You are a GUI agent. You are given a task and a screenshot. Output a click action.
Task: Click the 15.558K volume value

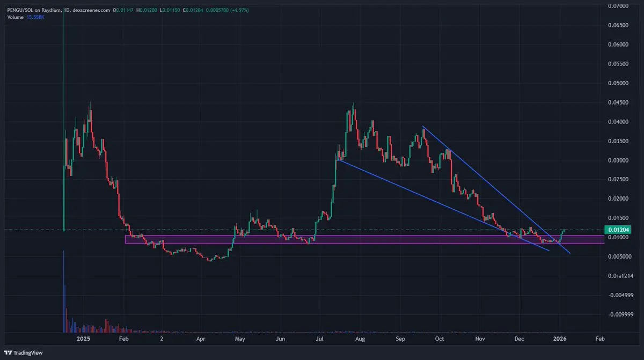(x=35, y=17)
